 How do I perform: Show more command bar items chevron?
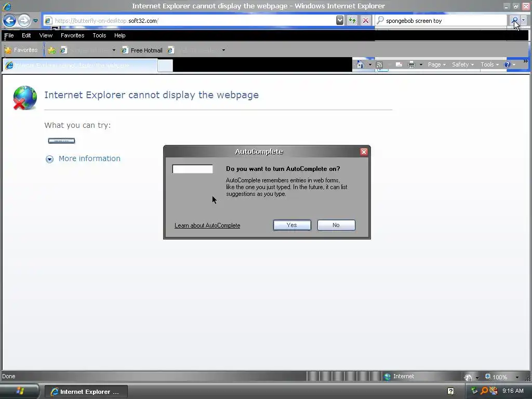point(526,61)
